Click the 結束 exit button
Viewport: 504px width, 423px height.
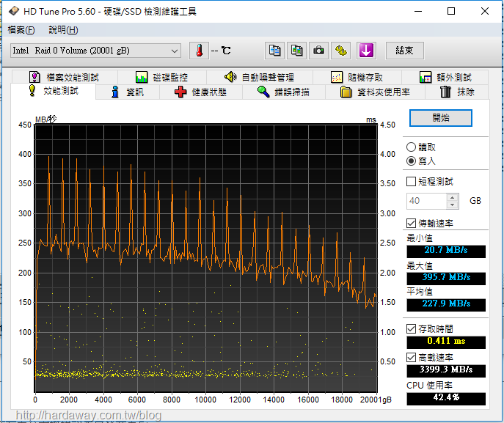(x=405, y=51)
